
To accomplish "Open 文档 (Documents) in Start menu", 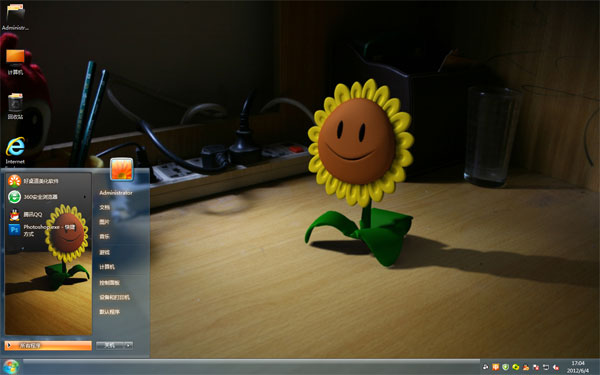I will (104, 207).
